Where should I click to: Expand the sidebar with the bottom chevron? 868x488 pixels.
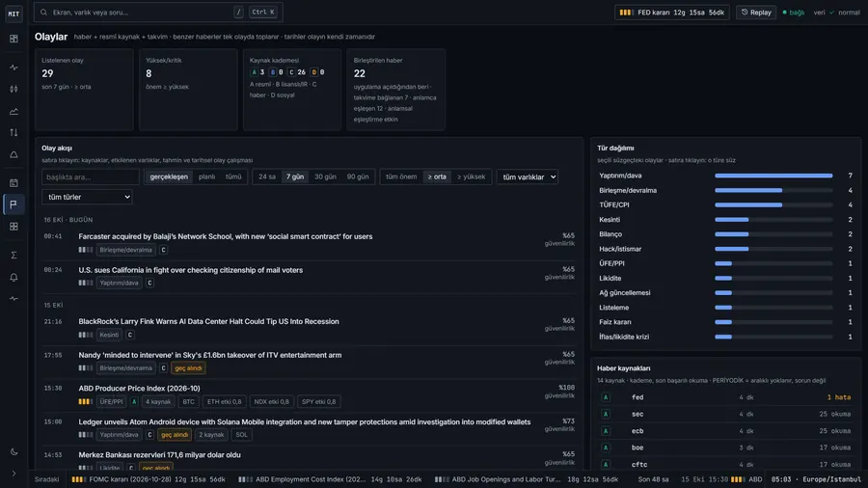(x=14, y=474)
